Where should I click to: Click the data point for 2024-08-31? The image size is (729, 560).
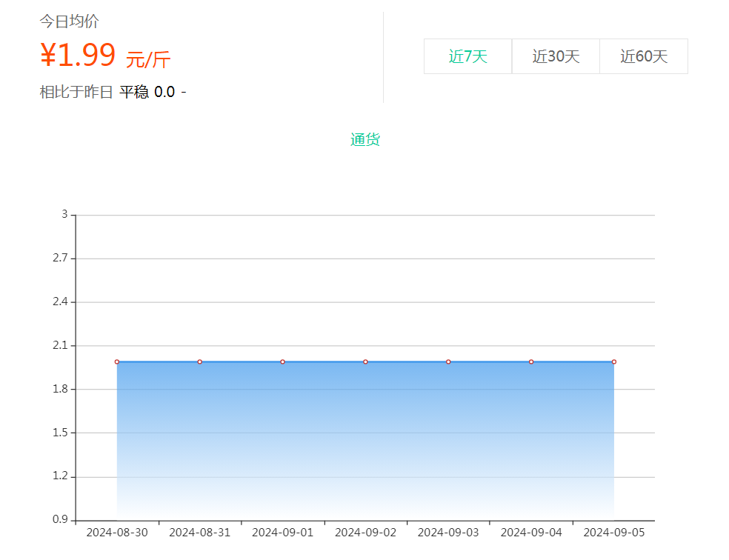(200, 361)
